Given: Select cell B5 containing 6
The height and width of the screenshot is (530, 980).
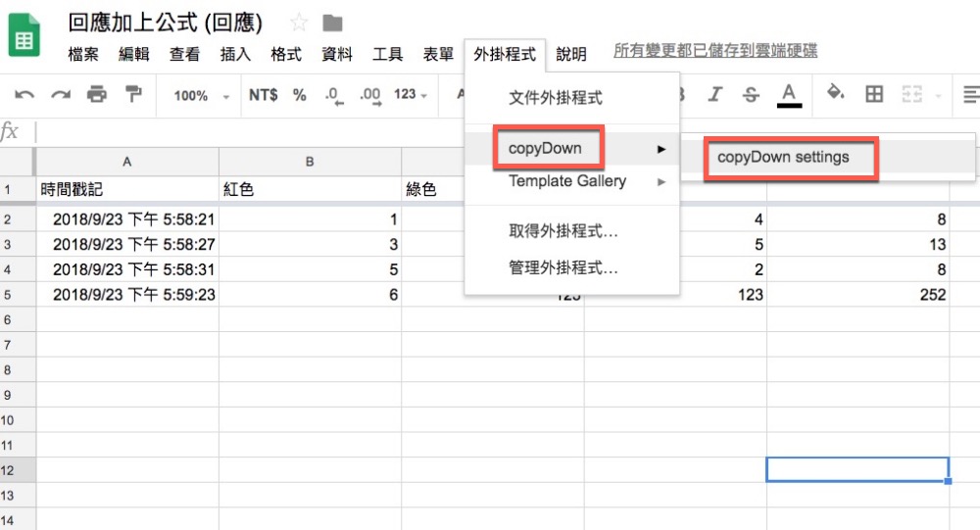Looking at the screenshot, I should coord(310,294).
